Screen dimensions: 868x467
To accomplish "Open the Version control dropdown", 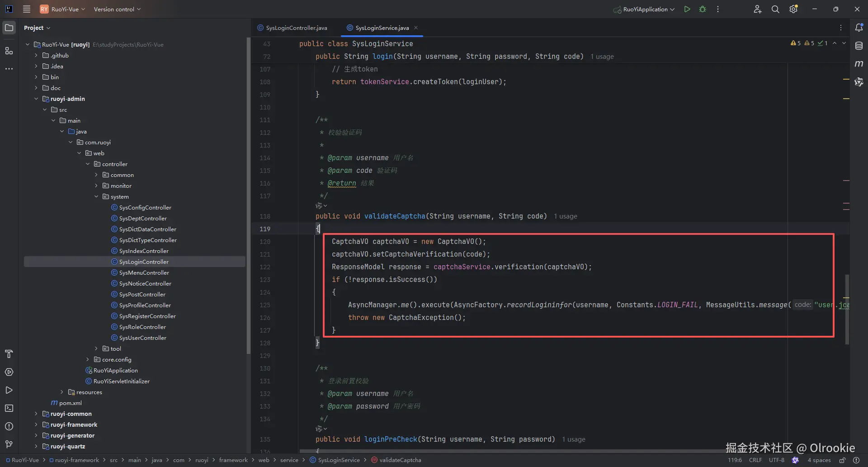I will click(x=117, y=9).
